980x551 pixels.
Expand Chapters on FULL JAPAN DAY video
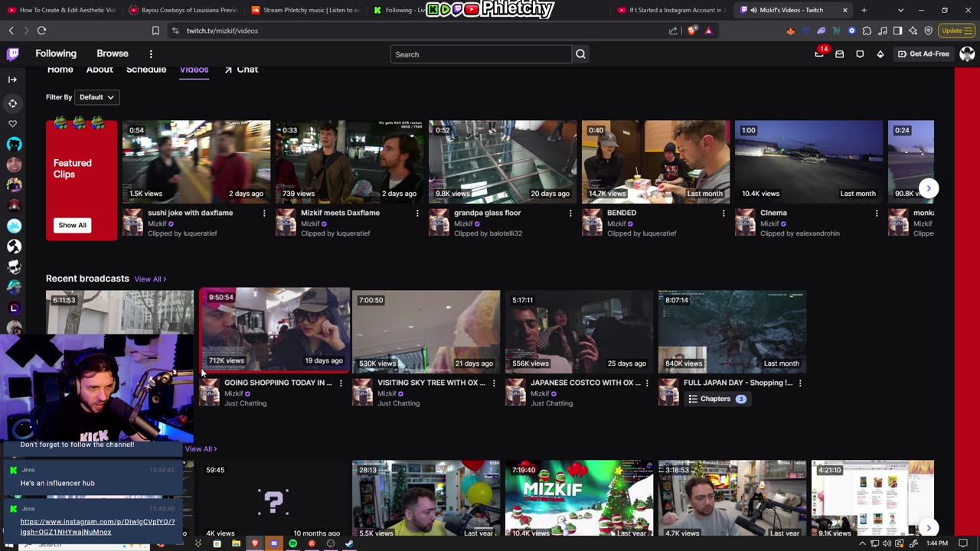point(717,399)
